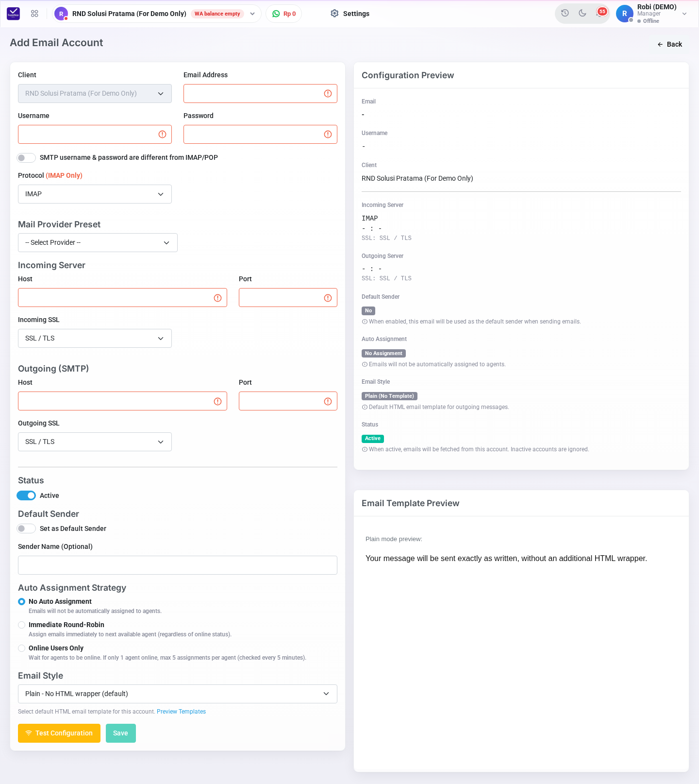Choose Immediate Round-Robin assignment strategy
The width and height of the screenshot is (699, 784).
[21, 625]
